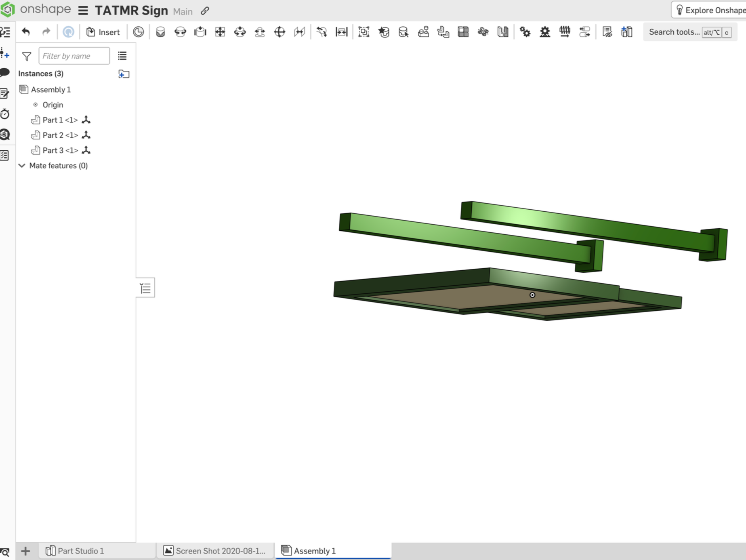Click the four-square pattern toolbar icon
Screen dimensions: 746x560
click(x=463, y=32)
